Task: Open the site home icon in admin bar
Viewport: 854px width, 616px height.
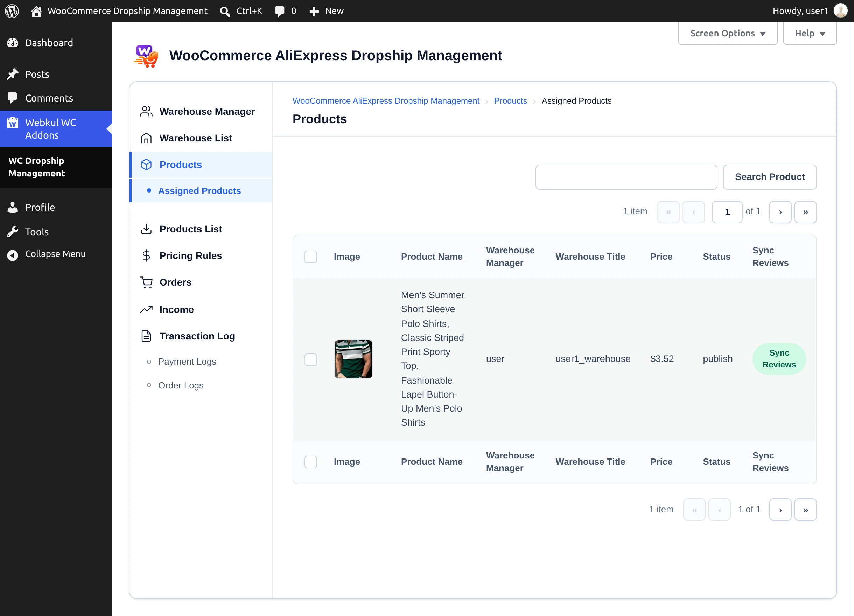Action: tap(36, 11)
